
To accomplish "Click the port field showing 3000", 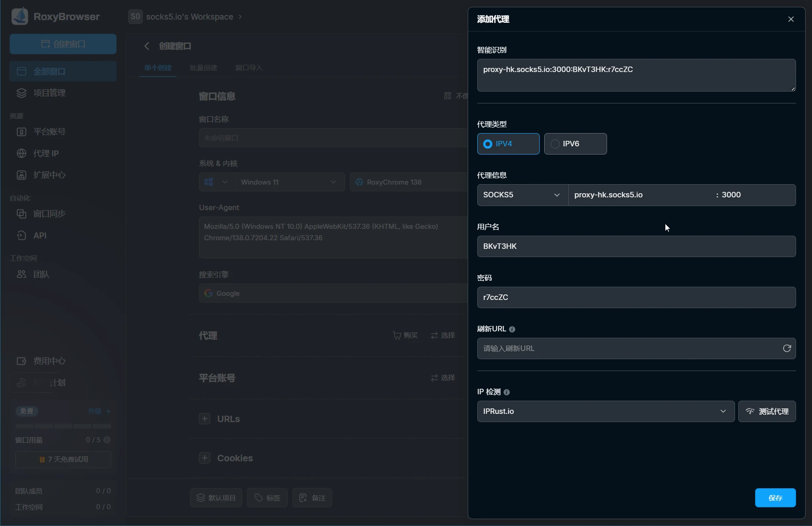I will click(756, 195).
